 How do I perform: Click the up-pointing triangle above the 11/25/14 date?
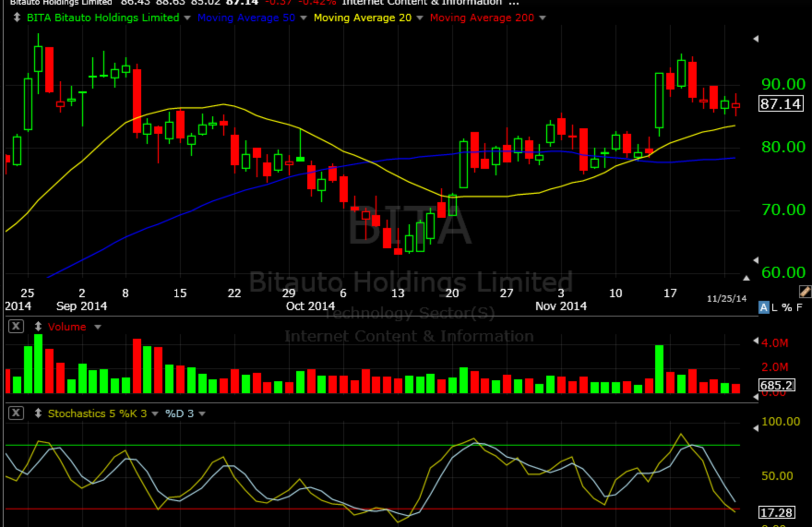click(746, 278)
